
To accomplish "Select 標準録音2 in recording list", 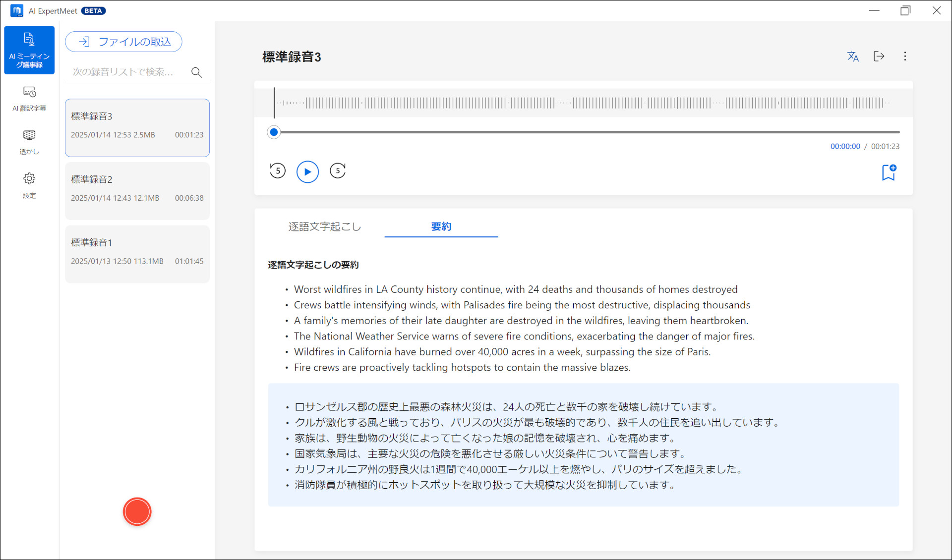I will (x=137, y=191).
